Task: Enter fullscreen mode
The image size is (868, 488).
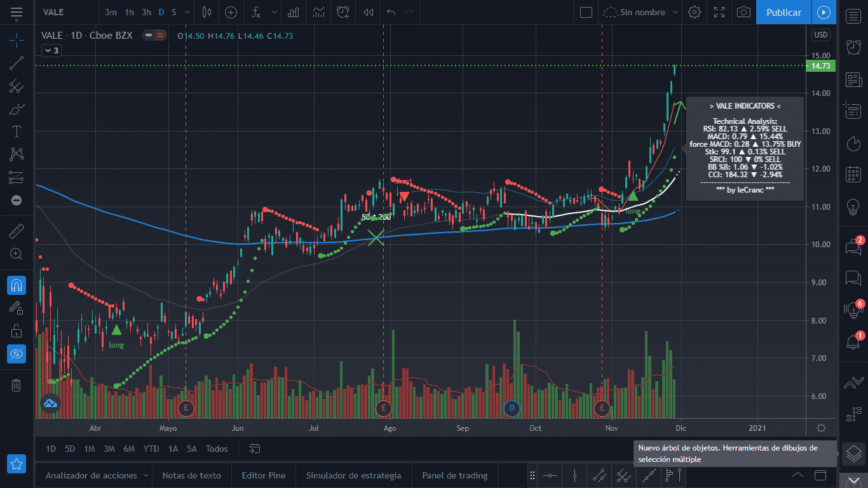Action: coord(719,12)
